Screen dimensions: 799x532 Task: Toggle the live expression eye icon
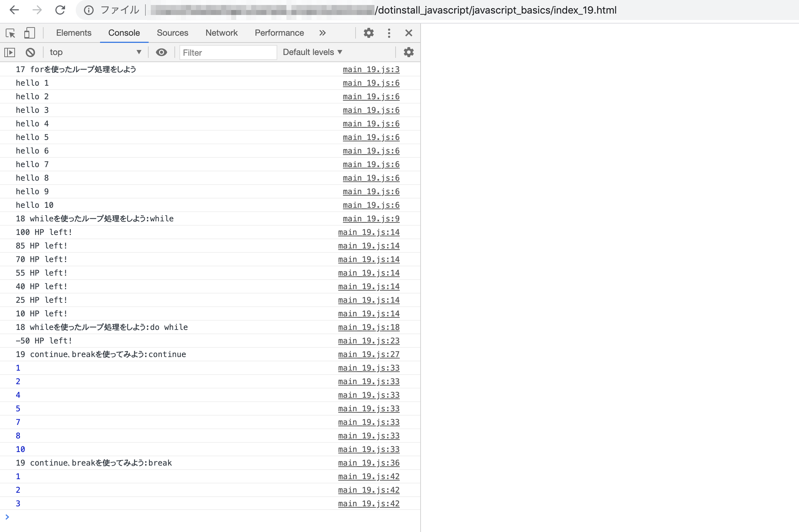tap(161, 52)
